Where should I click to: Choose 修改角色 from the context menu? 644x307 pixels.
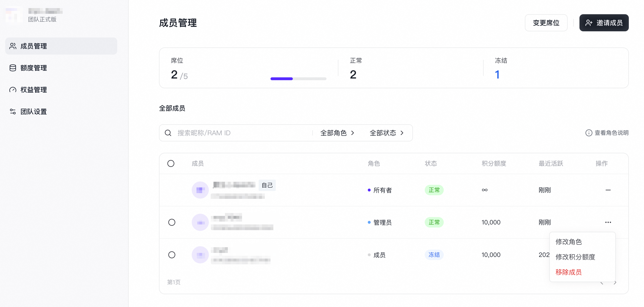[569, 242]
